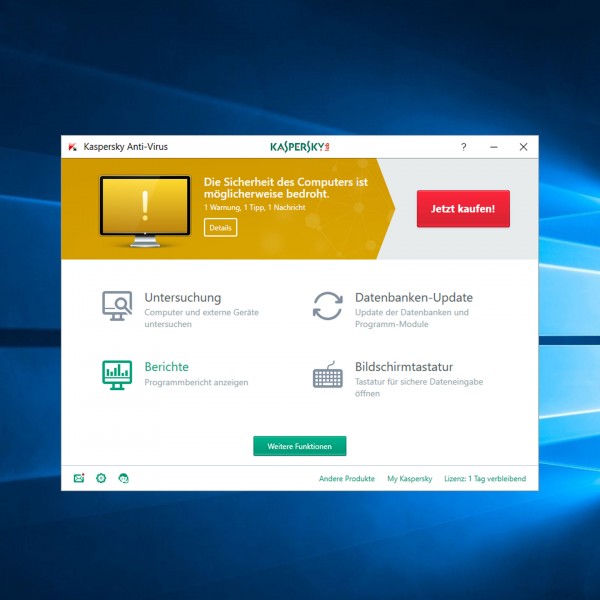Click the Untersuchung scan monitor icon

pos(117,306)
